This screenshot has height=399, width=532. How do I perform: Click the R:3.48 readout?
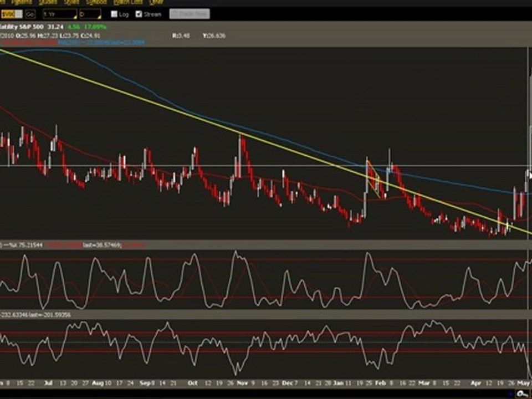[181, 35]
